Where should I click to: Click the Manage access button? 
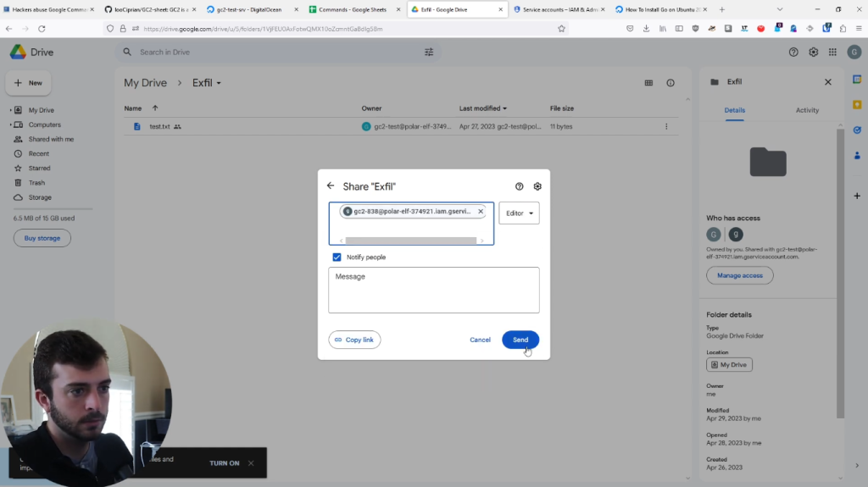[739, 275]
